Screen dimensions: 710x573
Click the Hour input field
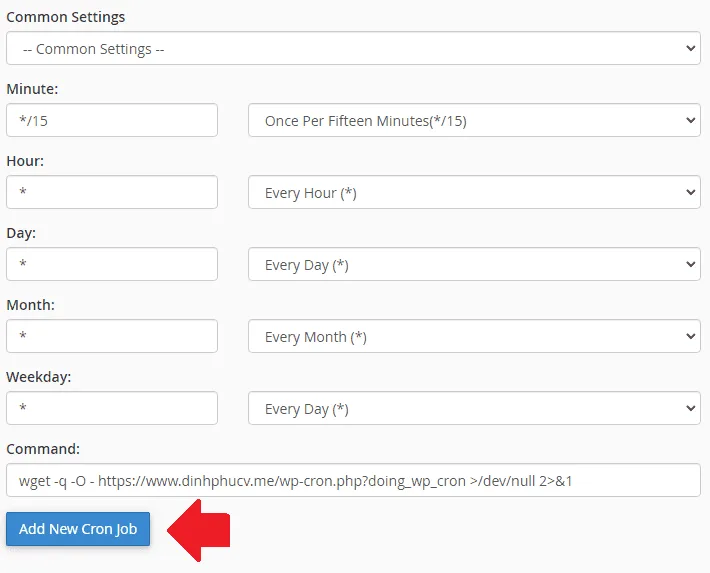pyautogui.click(x=112, y=193)
